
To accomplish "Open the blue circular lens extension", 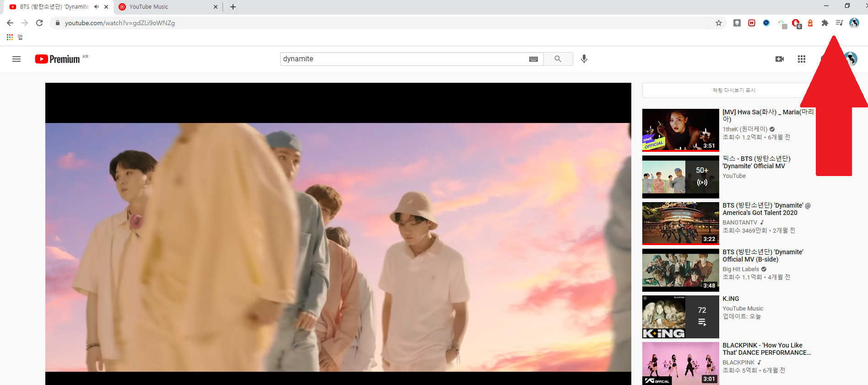I will click(x=766, y=23).
